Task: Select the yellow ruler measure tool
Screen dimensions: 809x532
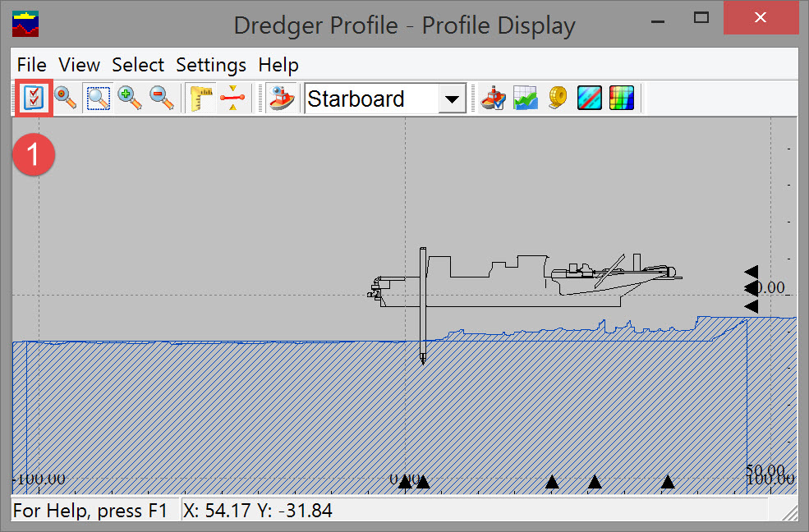Action: coord(201,98)
